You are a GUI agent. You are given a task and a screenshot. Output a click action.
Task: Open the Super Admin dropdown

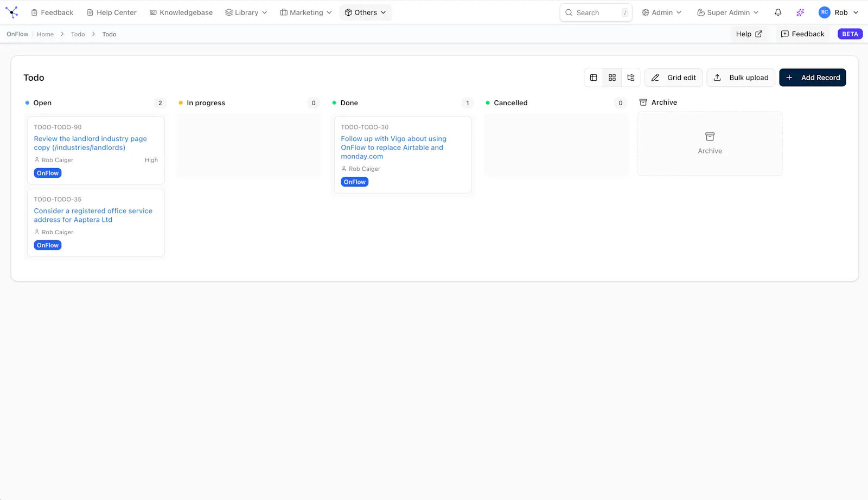pos(727,12)
